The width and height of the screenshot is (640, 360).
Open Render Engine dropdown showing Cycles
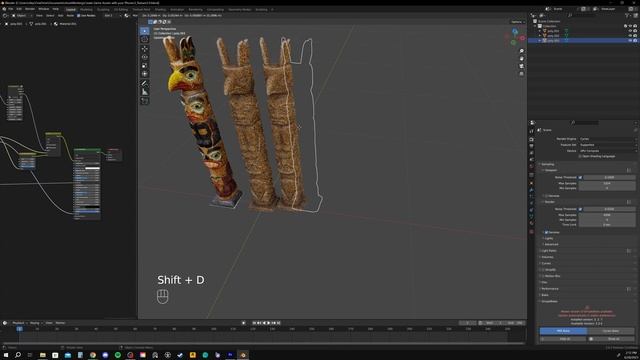(x=607, y=139)
